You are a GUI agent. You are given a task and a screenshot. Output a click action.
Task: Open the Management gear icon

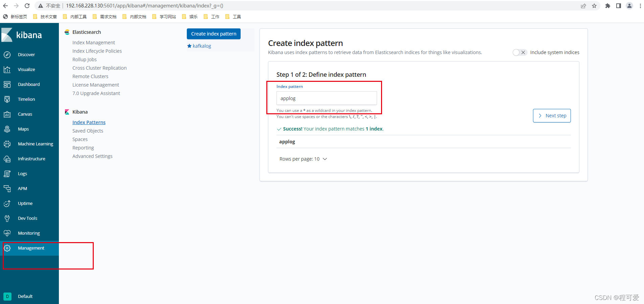point(7,248)
